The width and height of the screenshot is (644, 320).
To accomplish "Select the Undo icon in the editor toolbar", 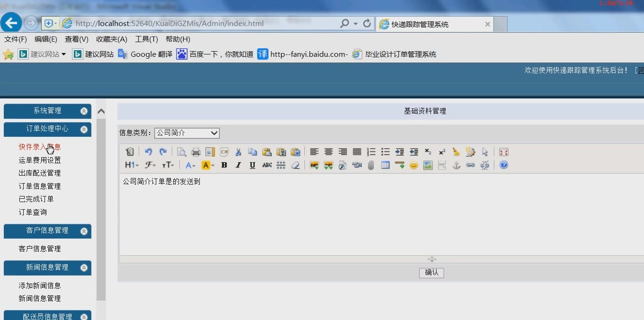I will (148, 151).
